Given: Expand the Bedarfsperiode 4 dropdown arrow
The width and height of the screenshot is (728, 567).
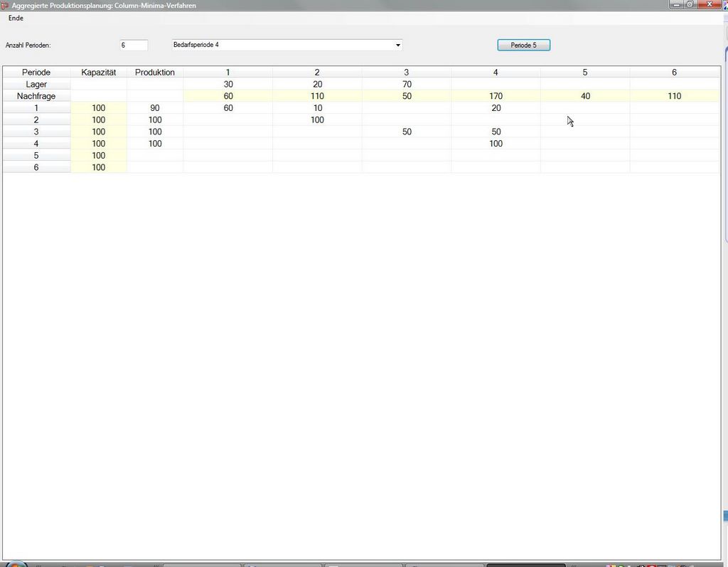Looking at the screenshot, I should click(398, 45).
